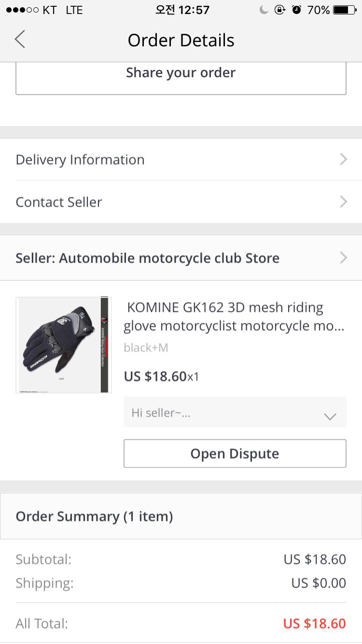This screenshot has width=362, height=644.
Task: Expand the "Hi seller~" message dropdown
Action: coord(330,416)
